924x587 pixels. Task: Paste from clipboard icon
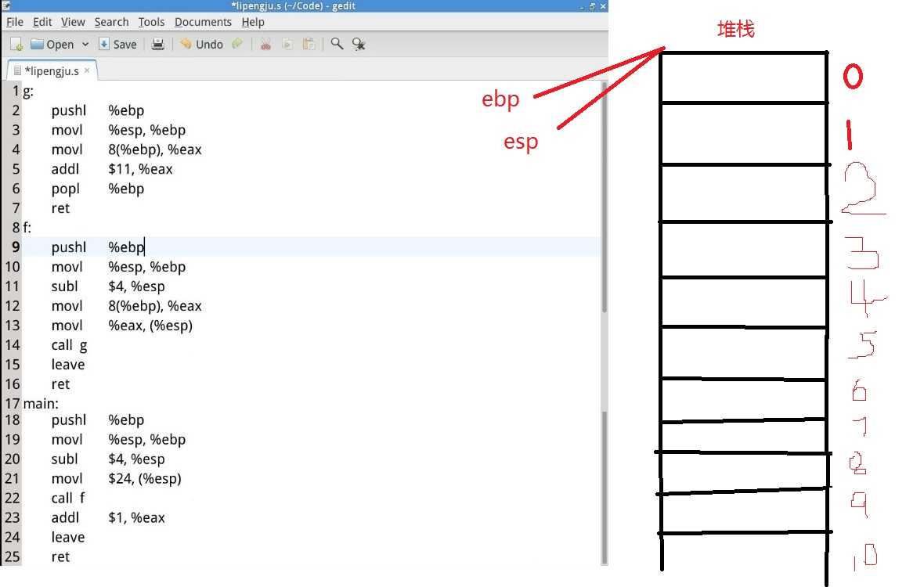[x=309, y=44]
